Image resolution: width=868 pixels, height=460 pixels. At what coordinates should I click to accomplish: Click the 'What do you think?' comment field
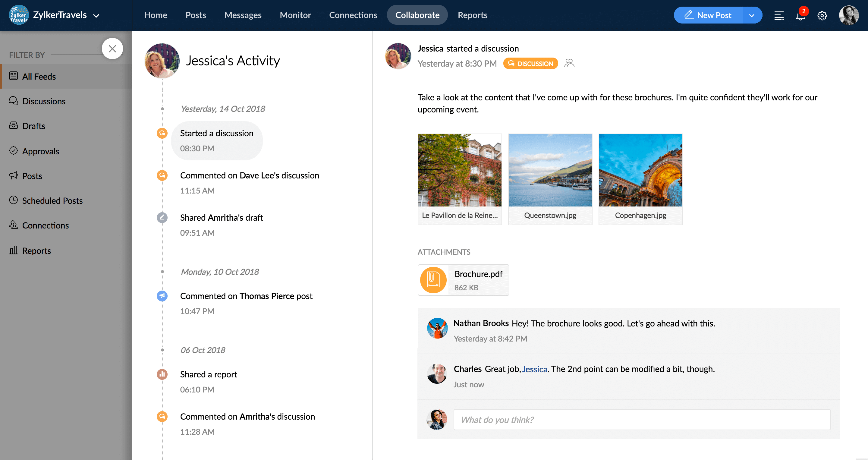(x=642, y=420)
